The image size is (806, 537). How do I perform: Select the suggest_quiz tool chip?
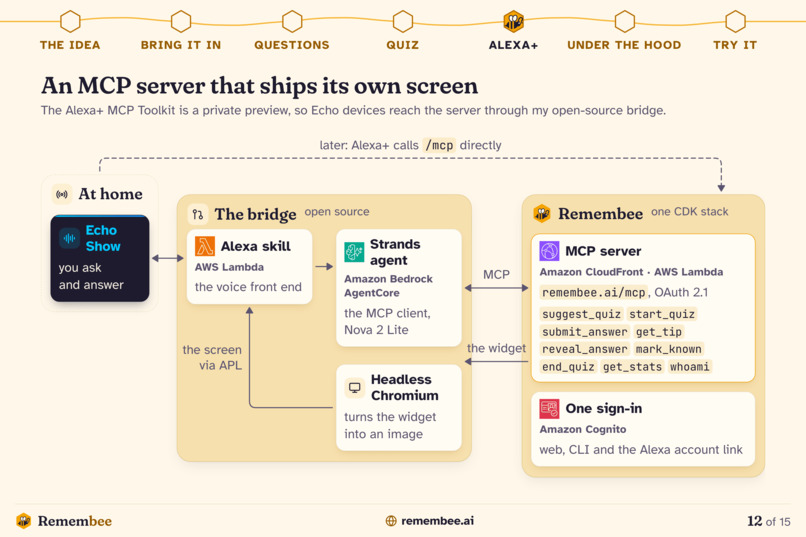click(581, 314)
